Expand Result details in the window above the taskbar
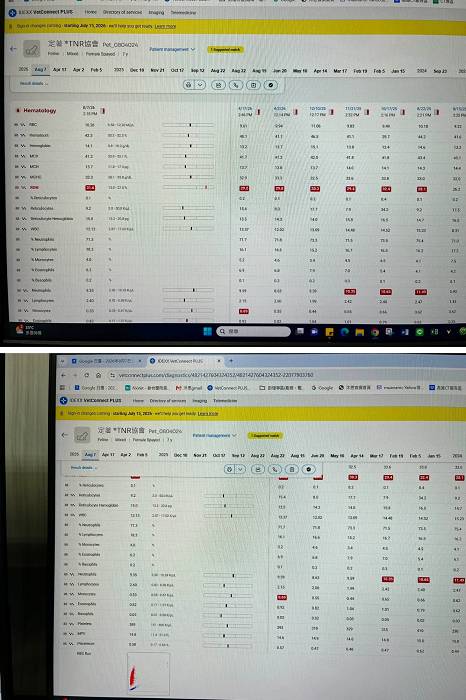This screenshot has width=466, height=700. click(x=34, y=83)
